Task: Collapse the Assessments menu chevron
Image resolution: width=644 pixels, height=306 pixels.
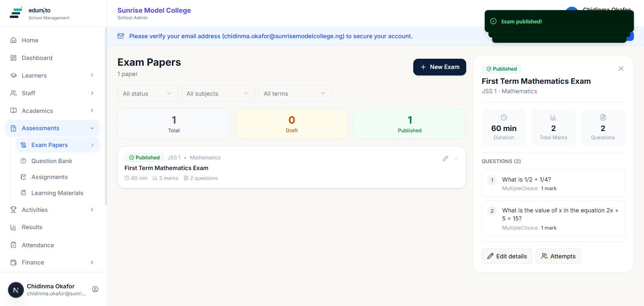Action: [x=92, y=128]
